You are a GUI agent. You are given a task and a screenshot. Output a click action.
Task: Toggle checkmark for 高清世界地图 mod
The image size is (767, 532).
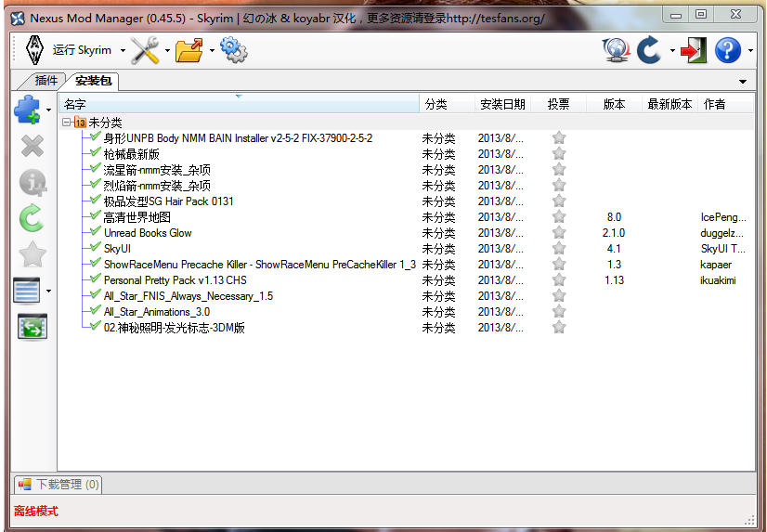tap(96, 216)
